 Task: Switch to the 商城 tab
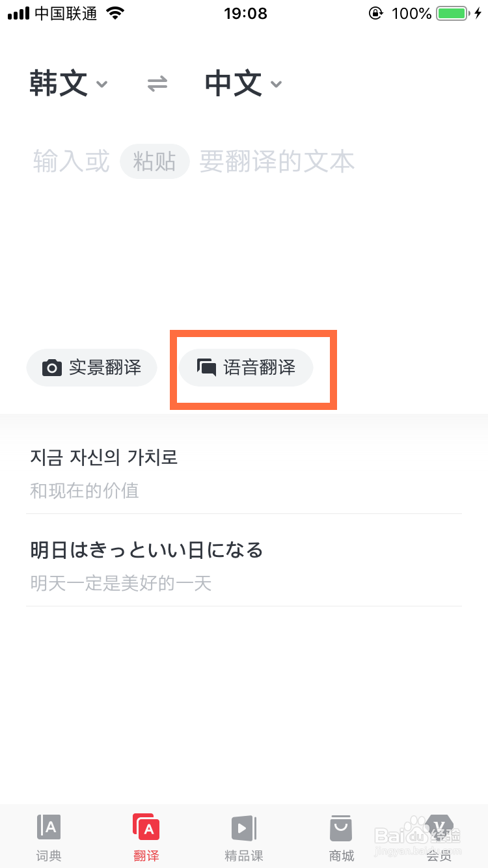tap(341, 836)
